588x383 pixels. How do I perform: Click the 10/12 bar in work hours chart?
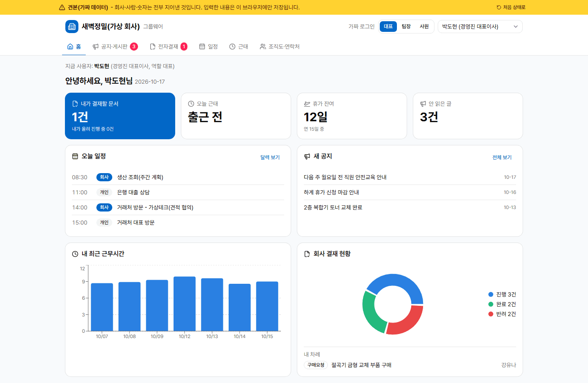(185, 304)
